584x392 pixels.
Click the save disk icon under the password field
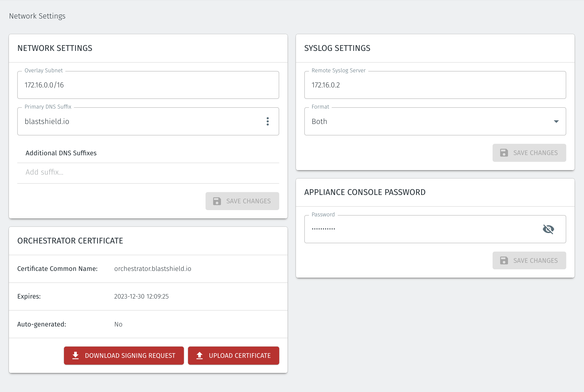(x=504, y=260)
